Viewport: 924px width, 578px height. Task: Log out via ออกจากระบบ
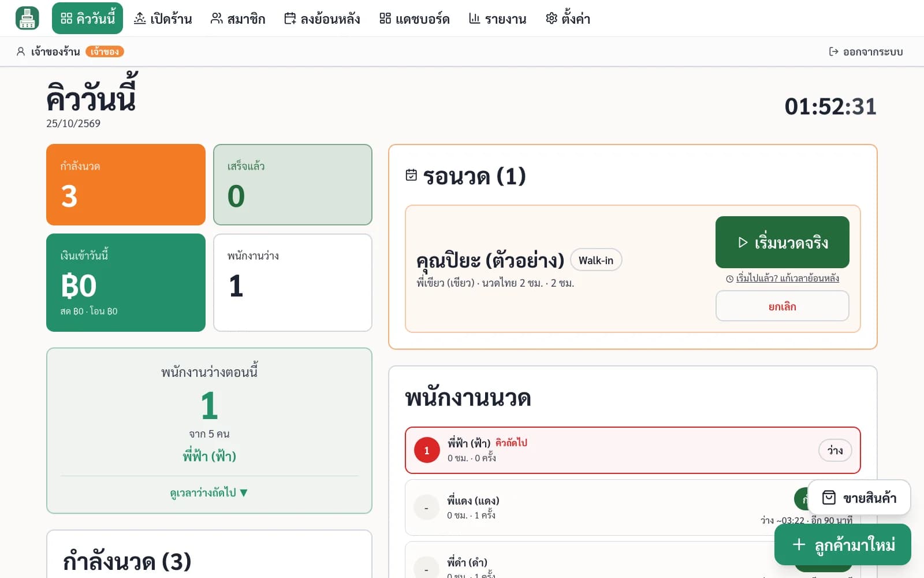pos(866,51)
